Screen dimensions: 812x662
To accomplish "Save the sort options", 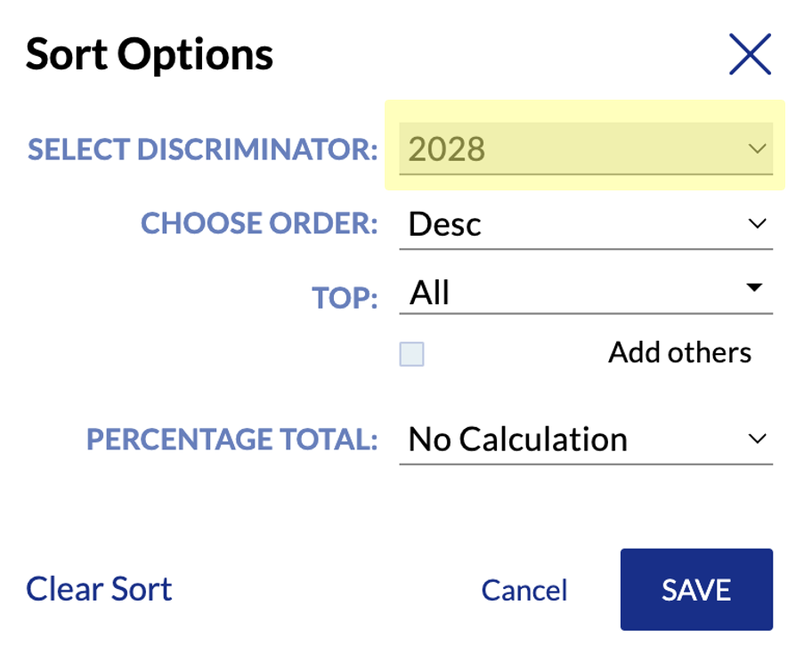I will click(696, 590).
